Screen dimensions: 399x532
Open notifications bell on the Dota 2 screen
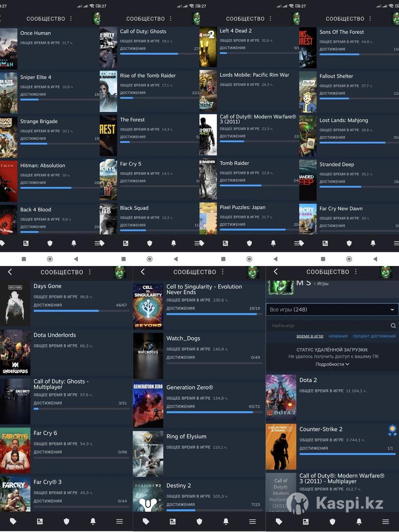(359, 521)
